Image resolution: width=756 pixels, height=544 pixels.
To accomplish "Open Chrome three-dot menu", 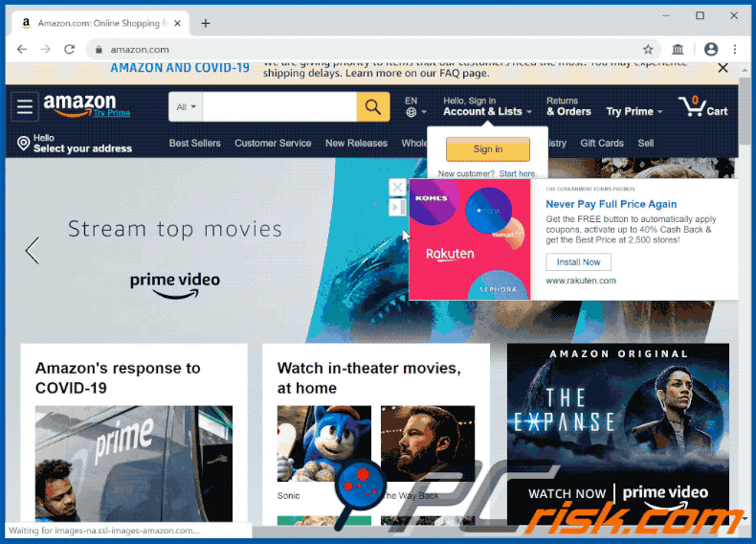I will pos(735,49).
